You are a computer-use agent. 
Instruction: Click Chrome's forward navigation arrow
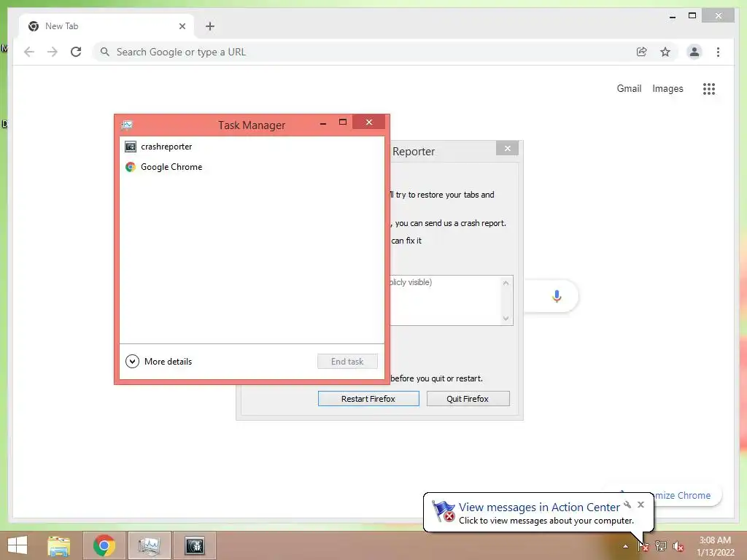point(53,52)
